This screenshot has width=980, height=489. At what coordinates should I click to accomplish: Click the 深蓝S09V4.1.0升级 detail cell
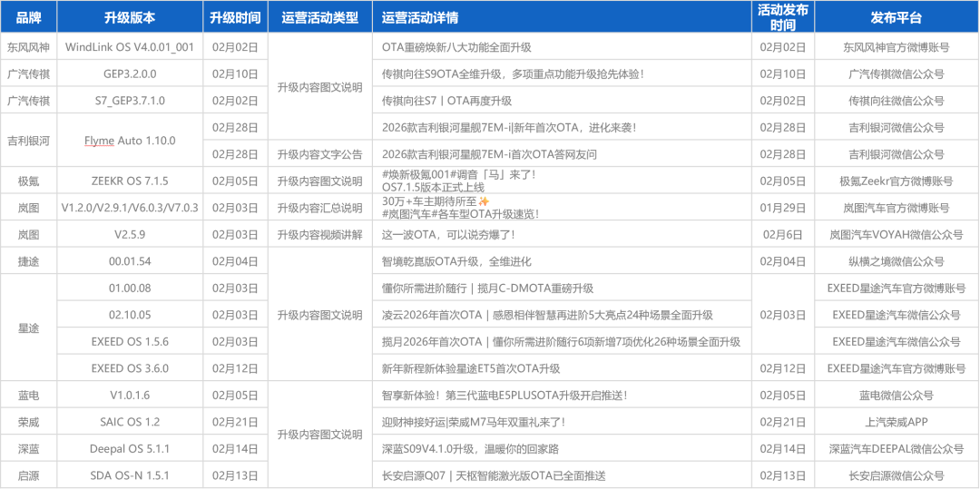coord(562,449)
